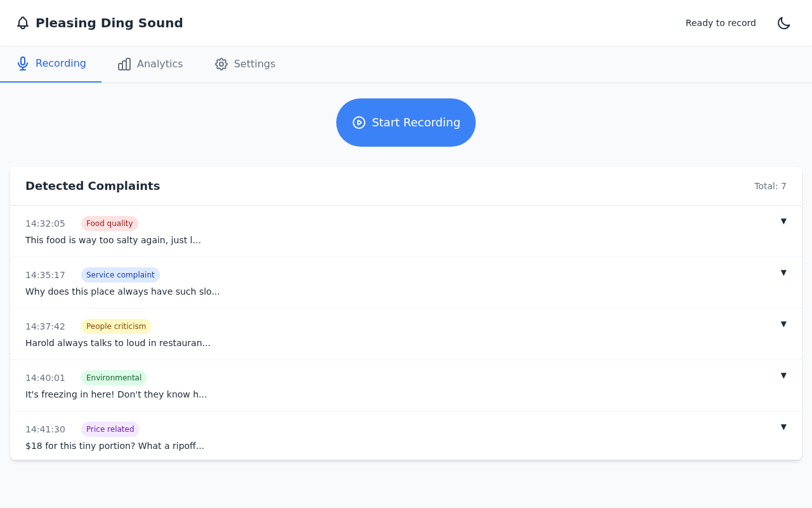Click the play icon inside Start Recording
Viewport: 812px width, 508px height.
click(359, 122)
